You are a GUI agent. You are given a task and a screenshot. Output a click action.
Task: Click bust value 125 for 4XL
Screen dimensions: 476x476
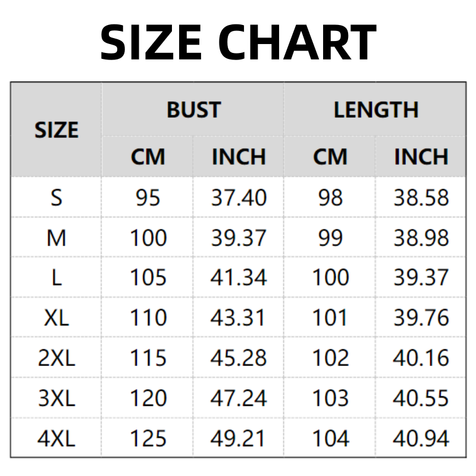point(148,439)
